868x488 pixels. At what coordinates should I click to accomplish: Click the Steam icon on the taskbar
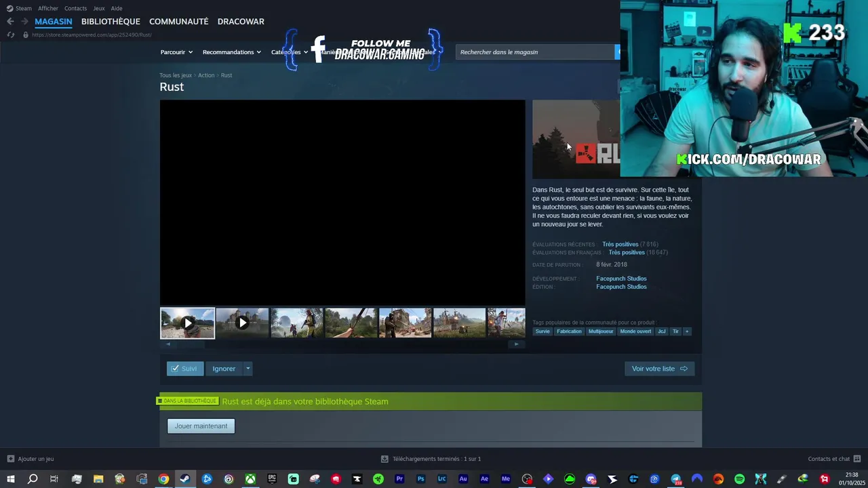184,479
